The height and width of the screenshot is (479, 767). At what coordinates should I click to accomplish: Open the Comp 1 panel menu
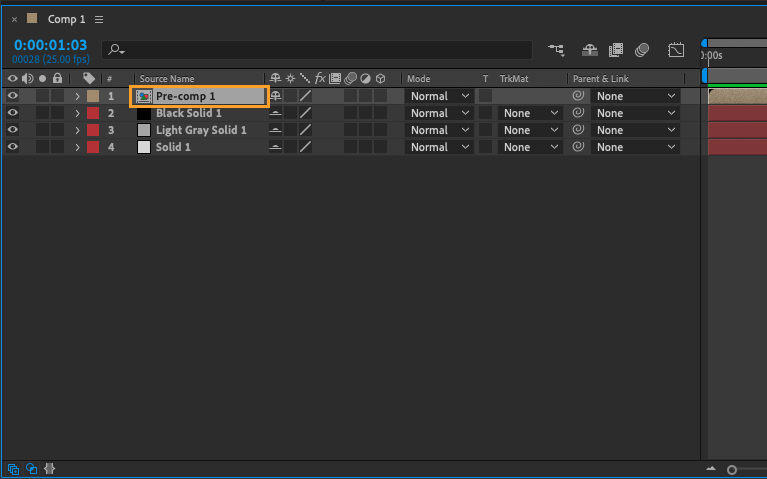(99, 20)
